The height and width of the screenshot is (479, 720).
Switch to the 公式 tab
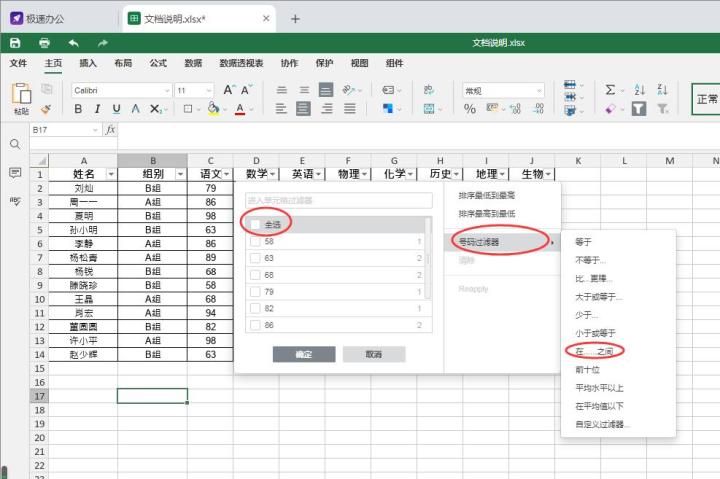(158, 63)
